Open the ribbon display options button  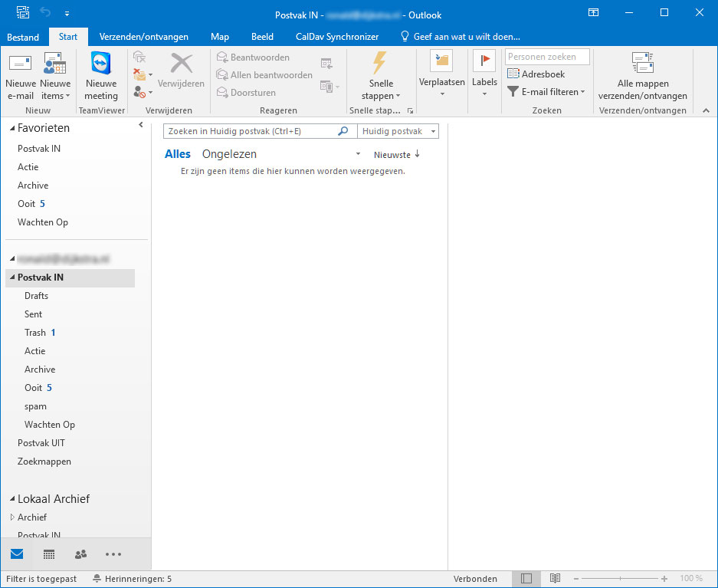[593, 13]
